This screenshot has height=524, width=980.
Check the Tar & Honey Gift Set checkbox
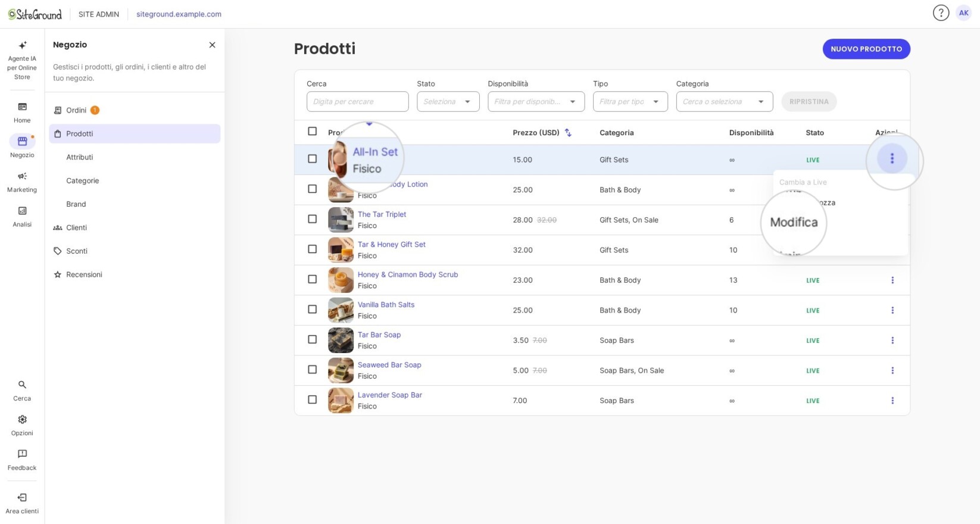[312, 249]
